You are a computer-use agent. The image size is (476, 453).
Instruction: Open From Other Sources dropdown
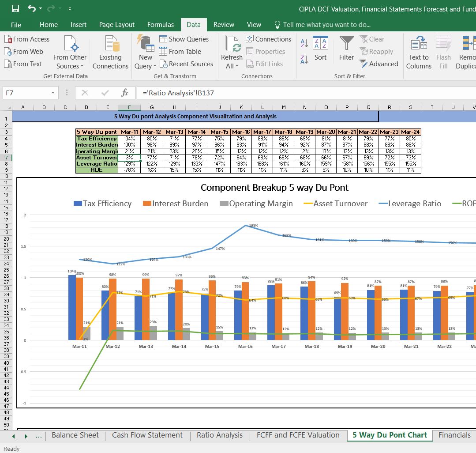(70, 52)
